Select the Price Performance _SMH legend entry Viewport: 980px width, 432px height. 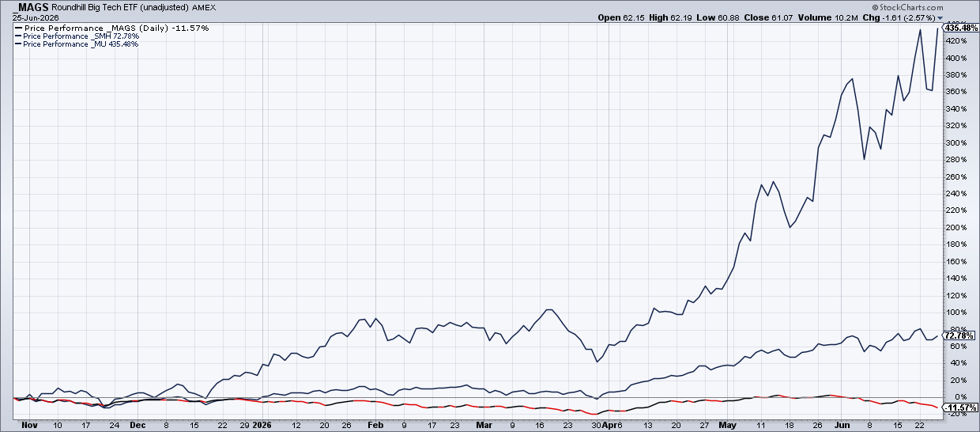coord(81,36)
